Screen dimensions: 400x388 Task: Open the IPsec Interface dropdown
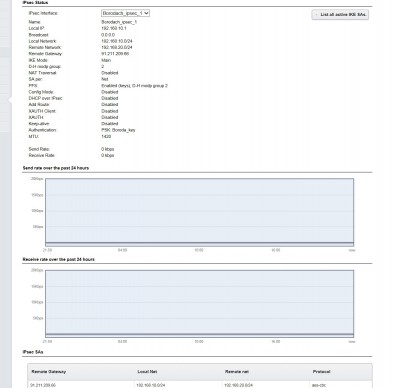tap(125, 13)
